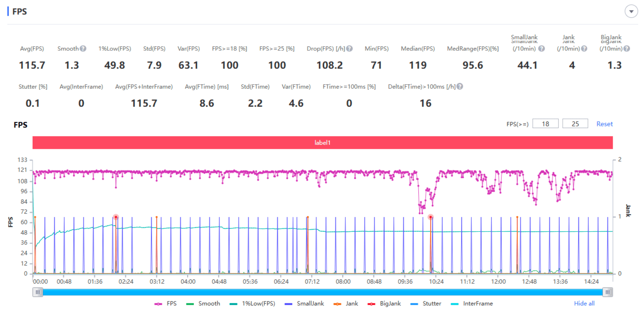Viewport: 644px width, 310px height.
Task: Toggle the FPS series in chart legend
Action: pyautogui.click(x=166, y=304)
